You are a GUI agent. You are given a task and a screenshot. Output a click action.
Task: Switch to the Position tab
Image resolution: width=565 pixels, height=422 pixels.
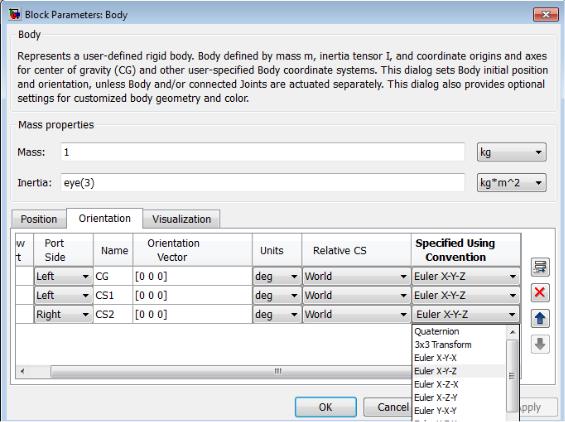(x=39, y=219)
